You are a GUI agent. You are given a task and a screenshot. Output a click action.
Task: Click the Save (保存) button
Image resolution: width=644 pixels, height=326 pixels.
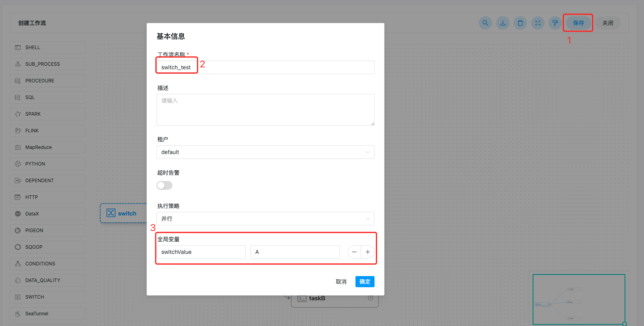[578, 23]
